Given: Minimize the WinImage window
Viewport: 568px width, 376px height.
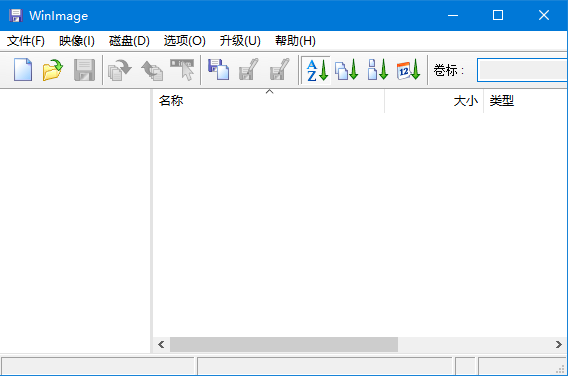Looking at the screenshot, I should point(453,16).
